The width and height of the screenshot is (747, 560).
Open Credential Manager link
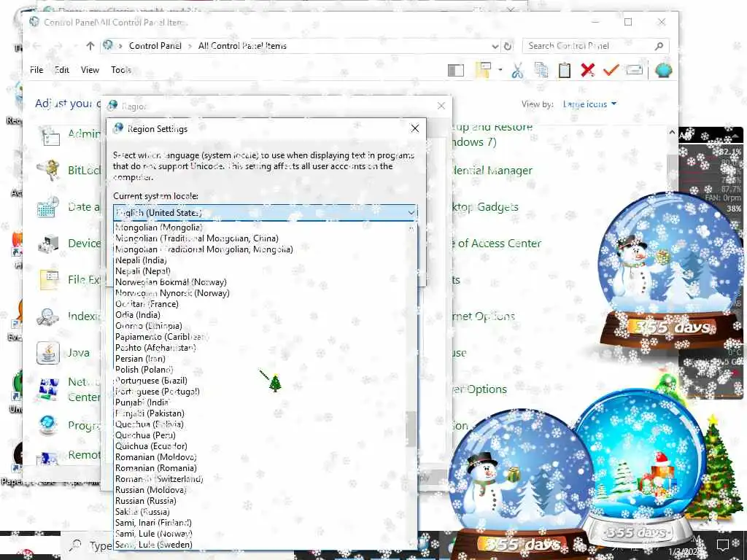(x=492, y=171)
